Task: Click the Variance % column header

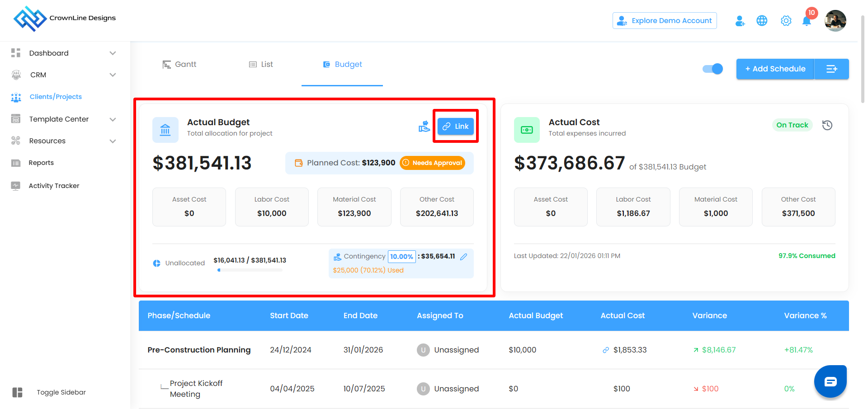Action: pyautogui.click(x=805, y=315)
